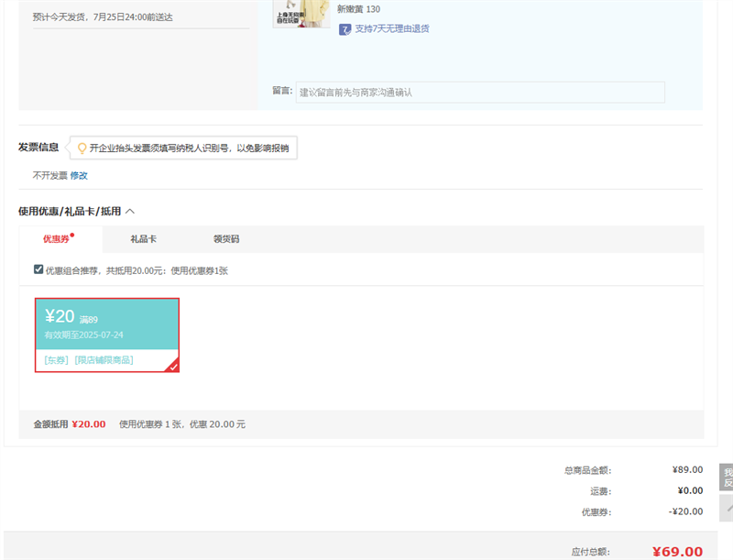Click the lightbulb tip icon in invoice info
The image size is (733, 560).
[x=82, y=148]
